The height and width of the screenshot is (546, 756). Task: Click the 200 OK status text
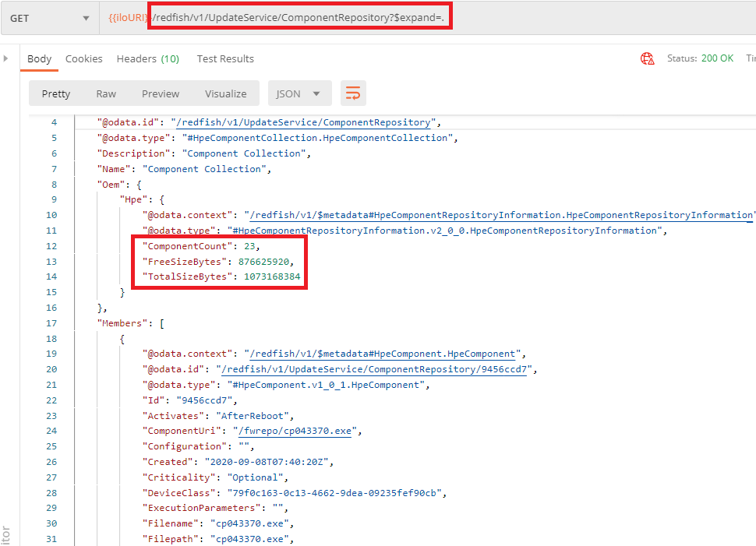717,58
